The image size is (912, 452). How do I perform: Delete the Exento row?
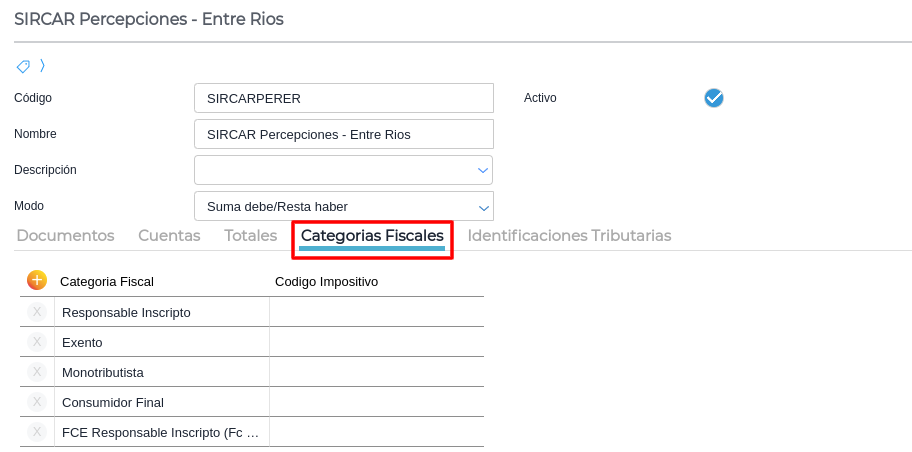37,342
